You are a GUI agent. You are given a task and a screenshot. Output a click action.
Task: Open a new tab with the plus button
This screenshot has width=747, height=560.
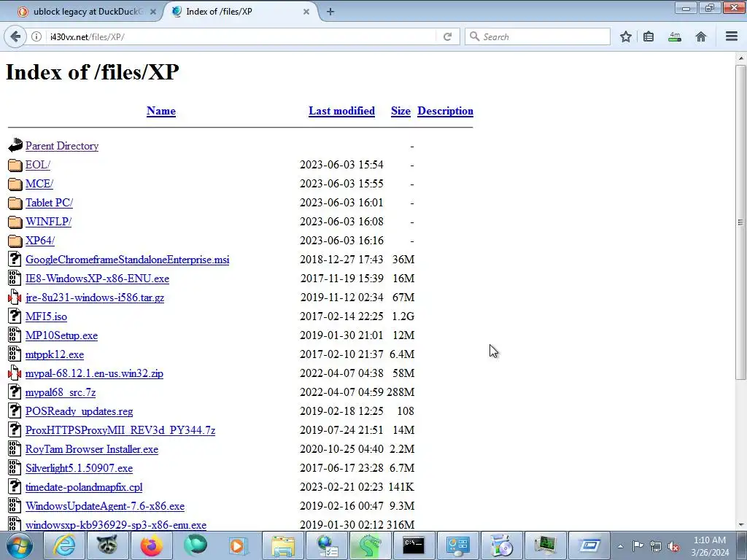pyautogui.click(x=330, y=12)
